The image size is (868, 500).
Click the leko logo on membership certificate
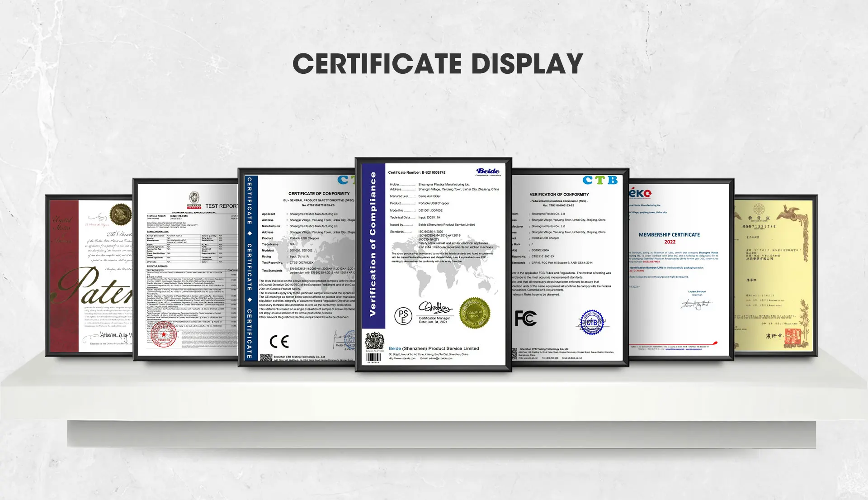pyautogui.click(x=641, y=193)
